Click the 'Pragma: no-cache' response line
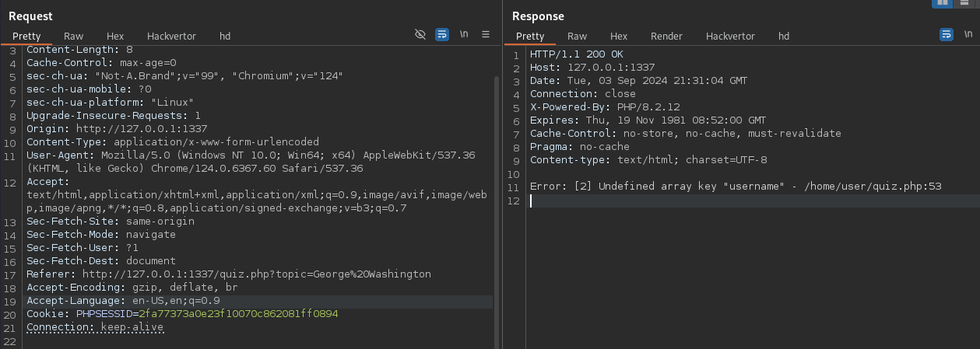 (x=580, y=146)
